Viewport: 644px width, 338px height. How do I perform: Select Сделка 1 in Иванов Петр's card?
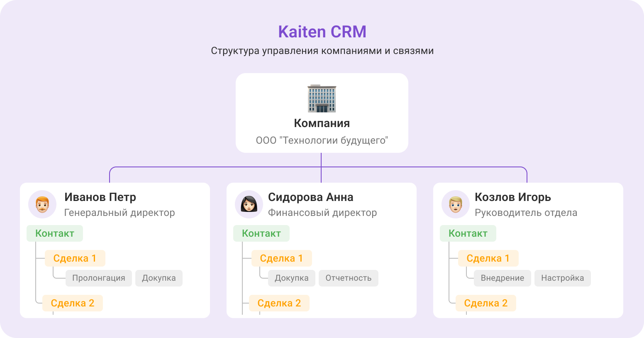pyautogui.click(x=75, y=258)
